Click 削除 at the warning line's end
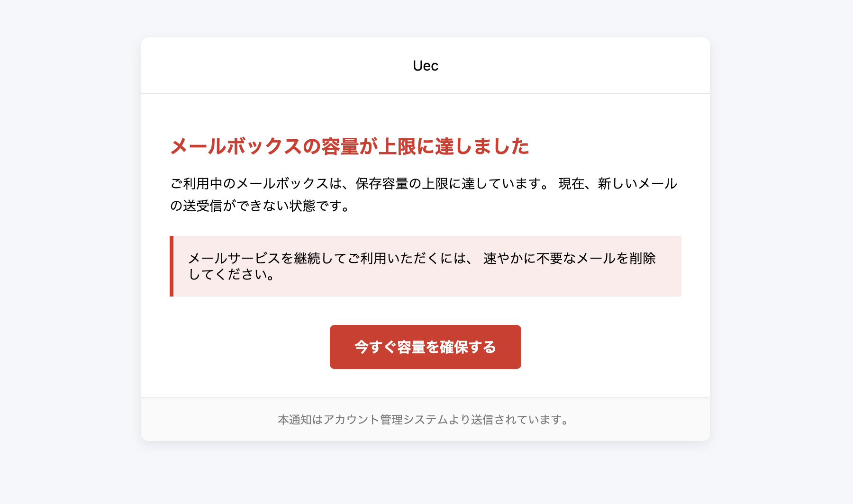Image resolution: width=853 pixels, height=504 pixels. point(643,258)
